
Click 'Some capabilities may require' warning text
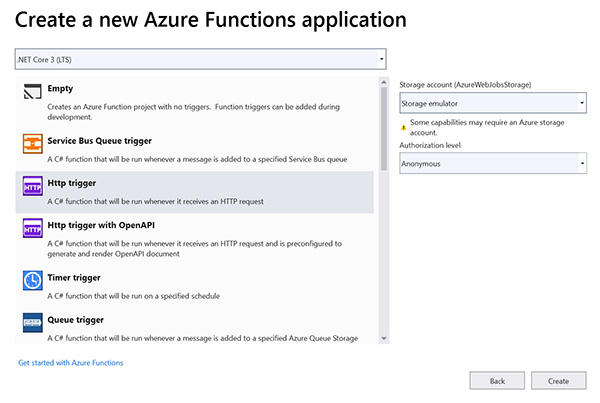click(x=487, y=127)
